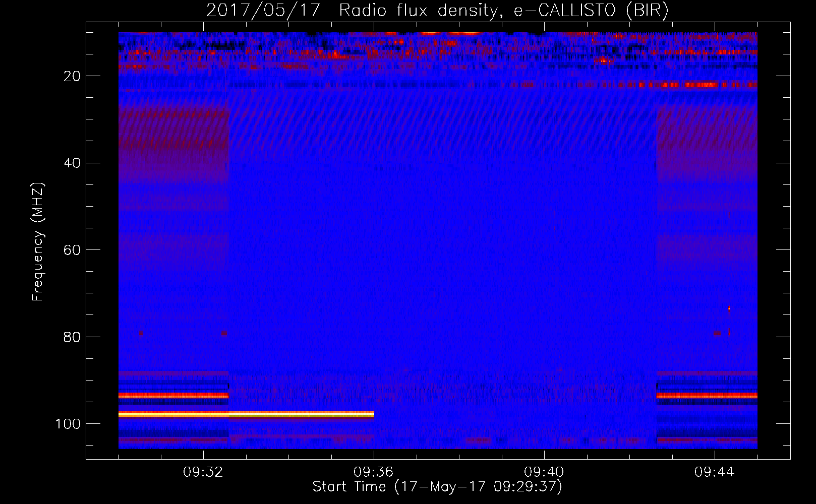The width and height of the screenshot is (816, 504).
Task: Click the "Start Time (17-May-17 09:29:37)" label
Action: (x=437, y=487)
